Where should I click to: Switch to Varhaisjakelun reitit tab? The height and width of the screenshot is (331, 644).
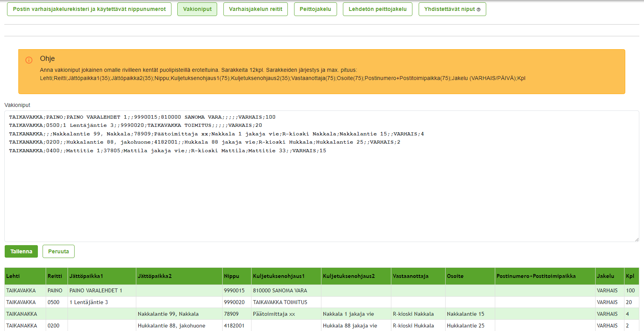(255, 9)
